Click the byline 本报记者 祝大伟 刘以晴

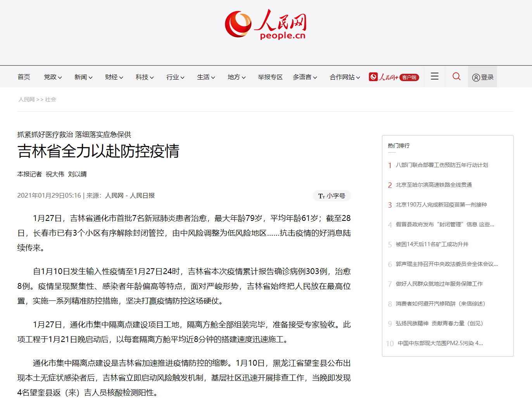[x=52, y=174]
